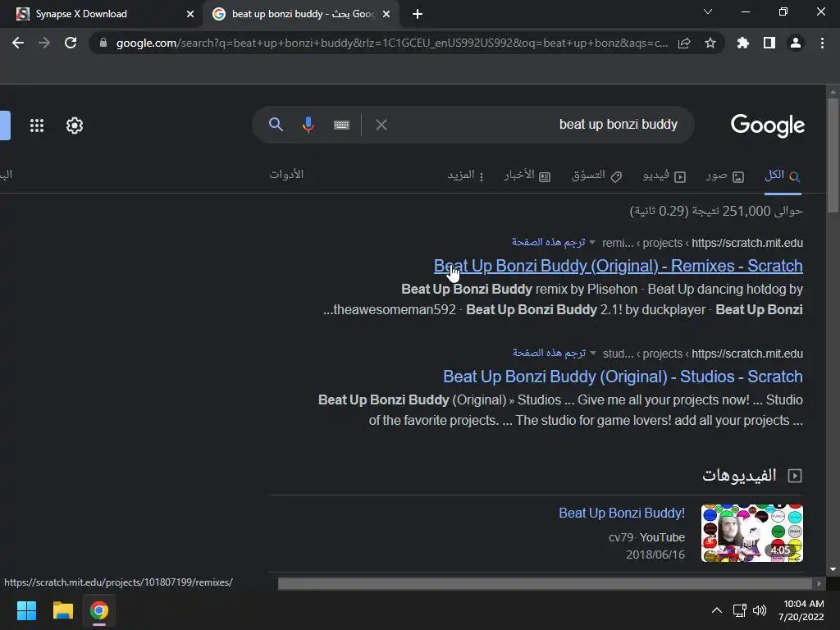
Task: Open the network tray icon
Action: pyautogui.click(x=740, y=610)
